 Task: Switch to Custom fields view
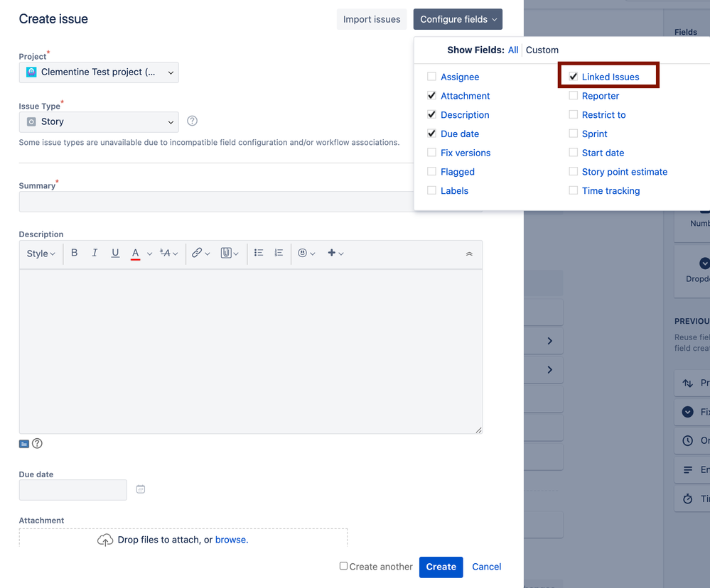(542, 50)
